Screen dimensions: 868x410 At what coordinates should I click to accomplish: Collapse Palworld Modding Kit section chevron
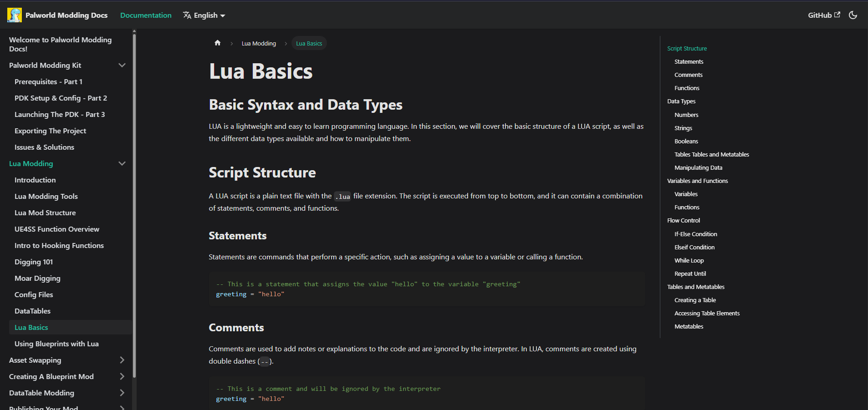tap(122, 65)
